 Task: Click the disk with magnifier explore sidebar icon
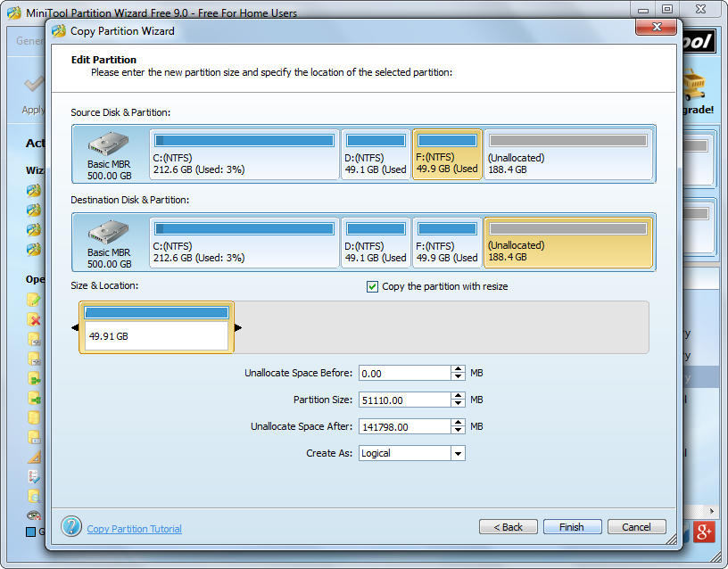[34, 496]
